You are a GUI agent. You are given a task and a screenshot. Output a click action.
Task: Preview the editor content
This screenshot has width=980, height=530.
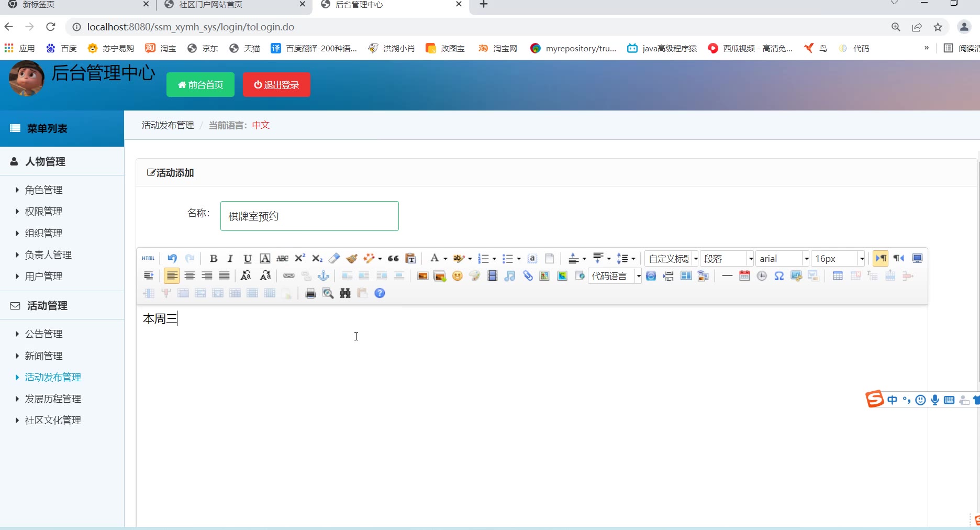point(328,293)
